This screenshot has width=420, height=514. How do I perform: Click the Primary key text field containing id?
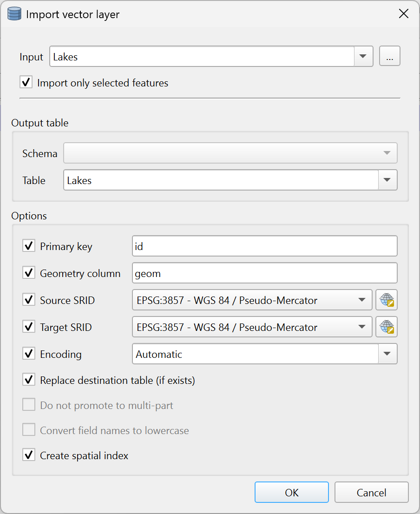(x=264, y=246)
